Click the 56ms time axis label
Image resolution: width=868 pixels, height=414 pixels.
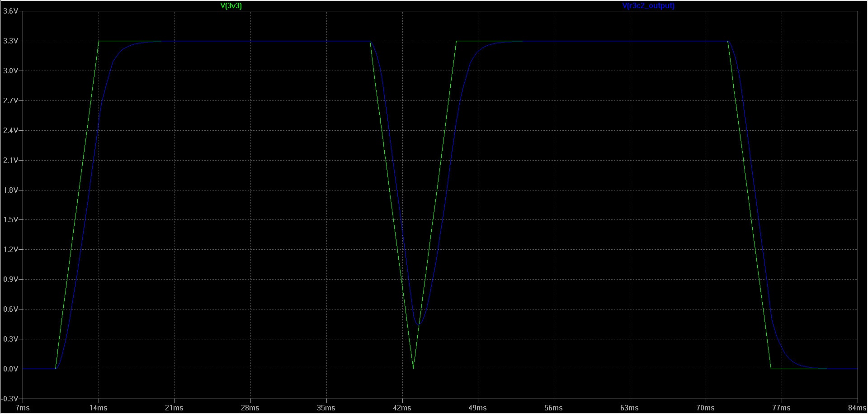[554, 408]
